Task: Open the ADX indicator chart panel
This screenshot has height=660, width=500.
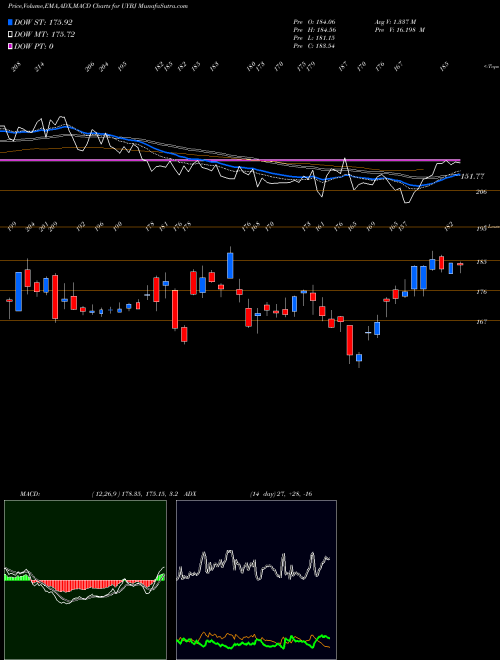Action: [x=256, y=580]
